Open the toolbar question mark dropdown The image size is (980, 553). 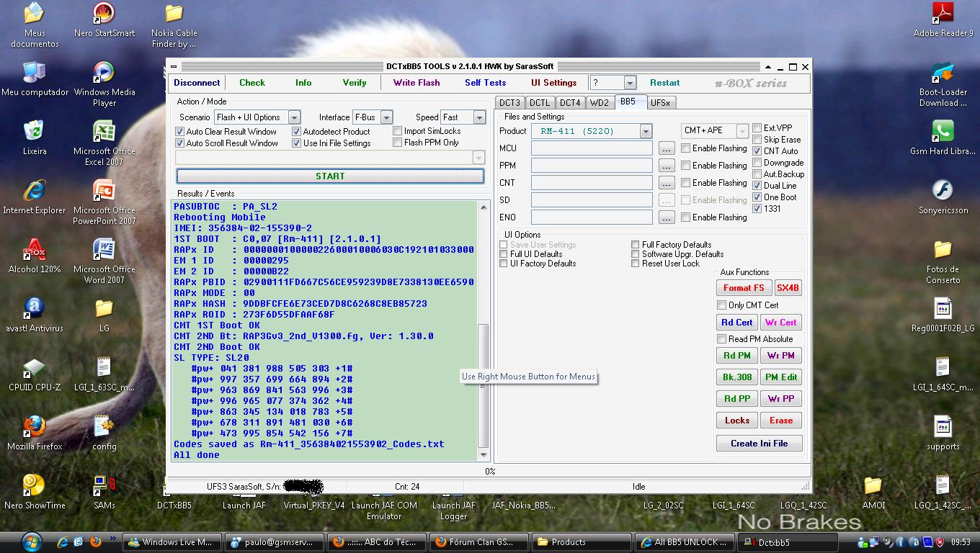630,83
